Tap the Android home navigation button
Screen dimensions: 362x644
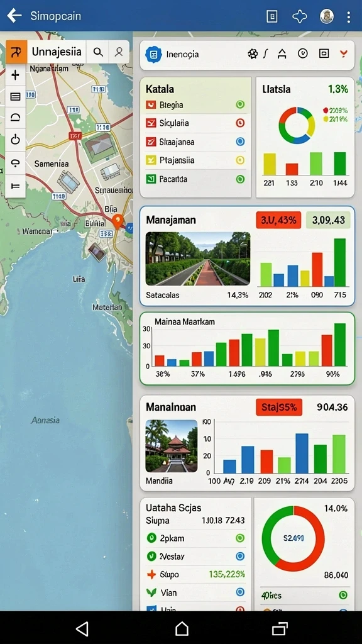[x=182, y=628]
